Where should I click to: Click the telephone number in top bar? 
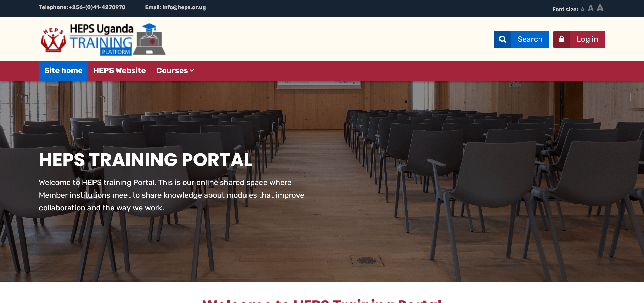point(97,7)
